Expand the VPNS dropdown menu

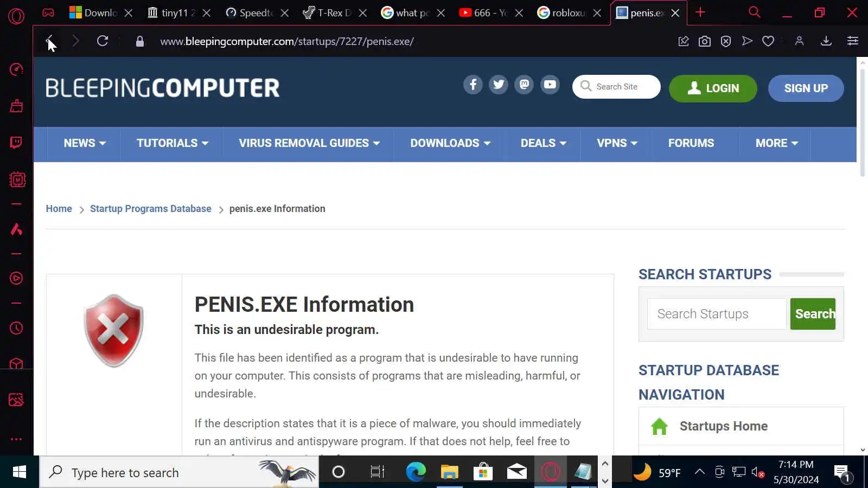tap(617, 143)
